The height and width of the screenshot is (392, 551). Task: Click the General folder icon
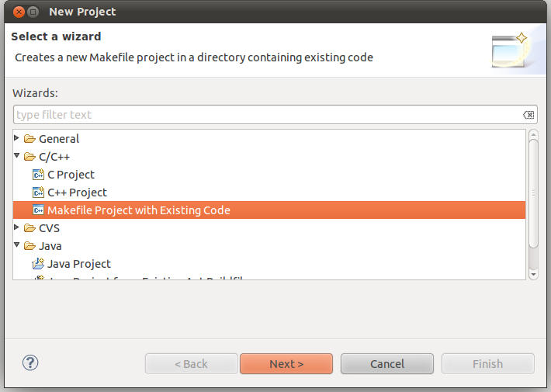(29, 139)
